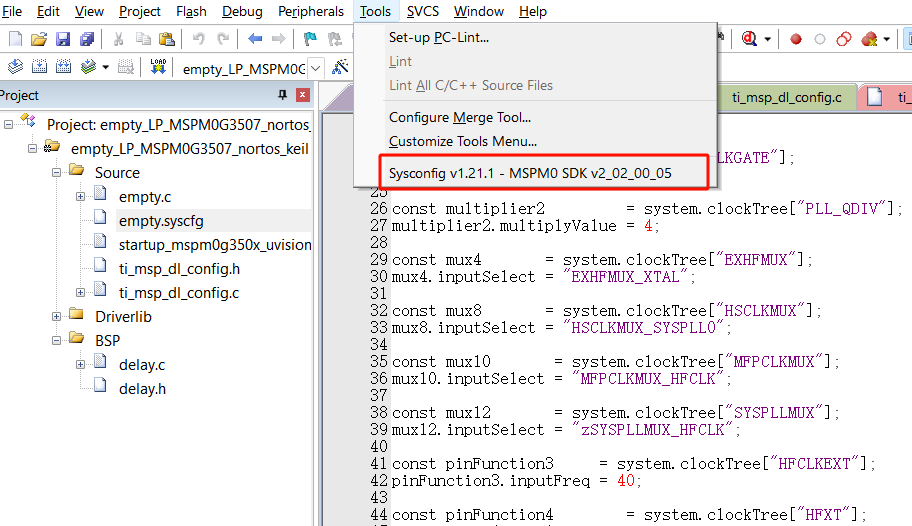The image size is (912, 526).
Task: Open the View menu
Action: [x=89, y=11]
